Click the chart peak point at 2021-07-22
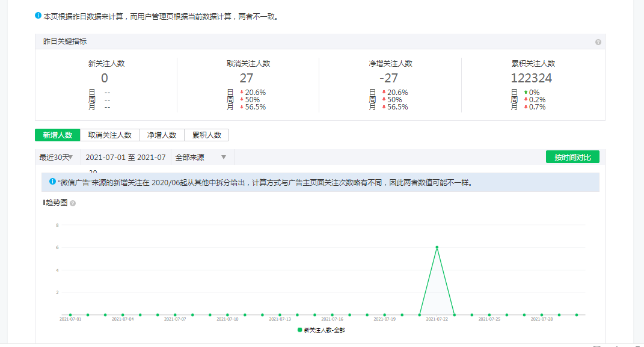The width and height of the screenshot is (644, 347). (x=437, y=247)
